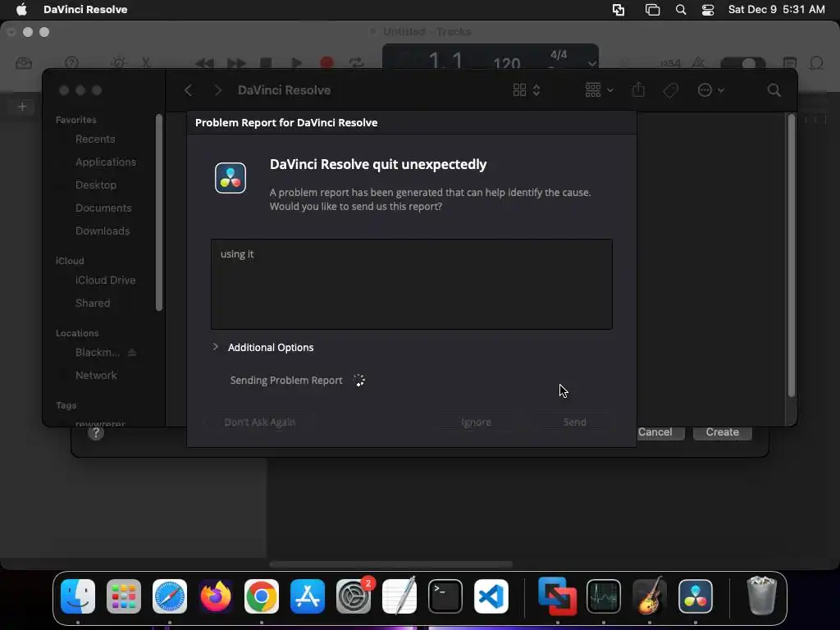840x630 pixels.
Task: Select Downloads in the Finder sidebar
Action: coord(103,231)
